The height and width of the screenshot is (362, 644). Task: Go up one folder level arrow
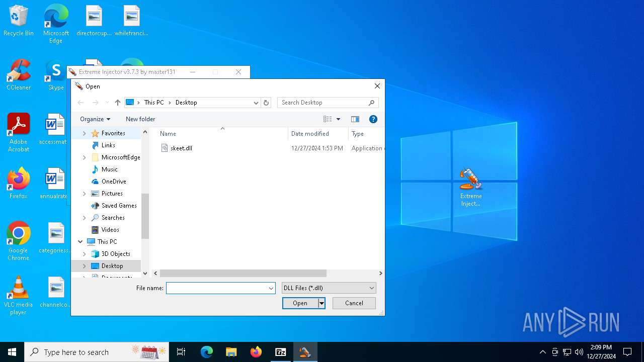pyautogui.click(x=117, y=103)
